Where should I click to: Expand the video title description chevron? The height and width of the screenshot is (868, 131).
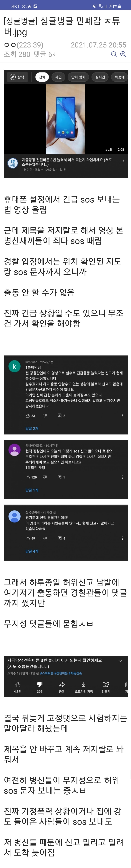click(x=120, y=661)
